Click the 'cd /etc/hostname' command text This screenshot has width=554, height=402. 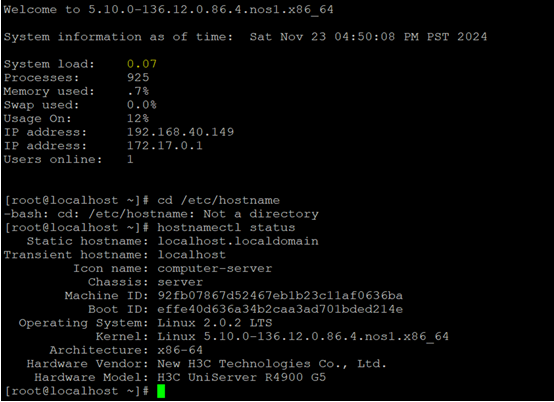218,200
